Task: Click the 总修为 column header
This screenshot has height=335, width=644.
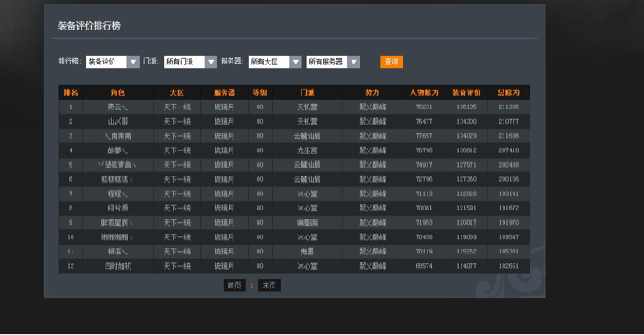Action: click(508, 92)
